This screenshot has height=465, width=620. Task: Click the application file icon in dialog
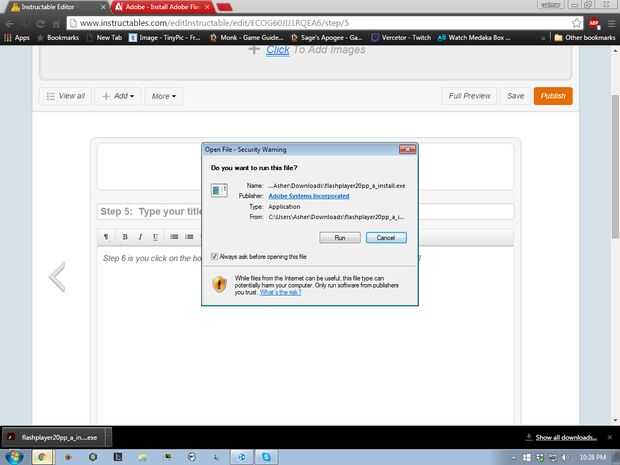219,191
